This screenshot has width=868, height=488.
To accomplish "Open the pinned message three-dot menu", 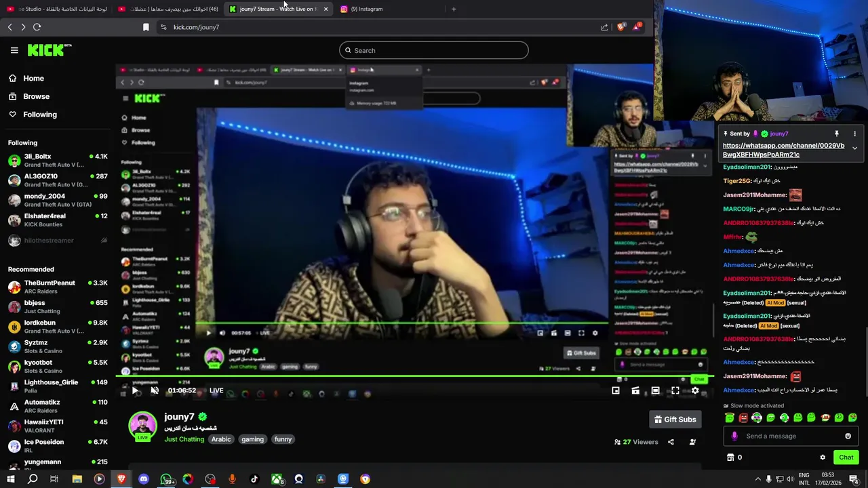I will pos(854,134).
